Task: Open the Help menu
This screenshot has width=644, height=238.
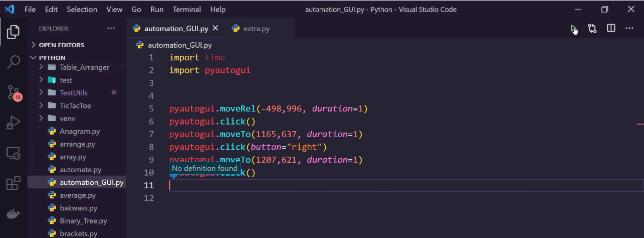Action: (218, 10)
